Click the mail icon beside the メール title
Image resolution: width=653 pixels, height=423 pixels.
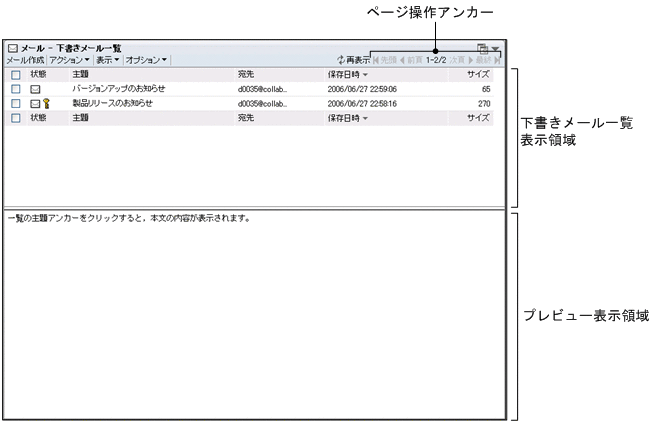click(13, 48)
